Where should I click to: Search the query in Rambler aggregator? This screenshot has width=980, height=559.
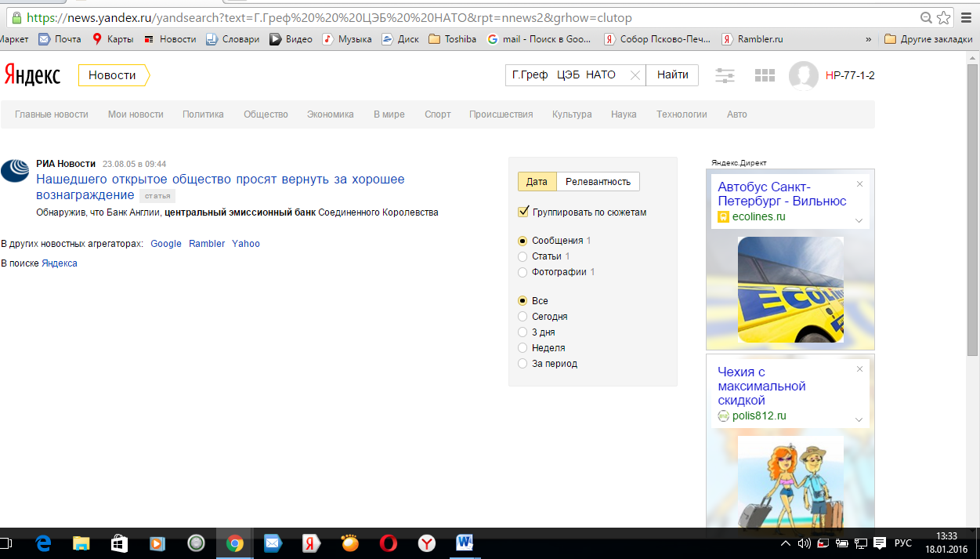pyautogui.click(x=207, y=244)
